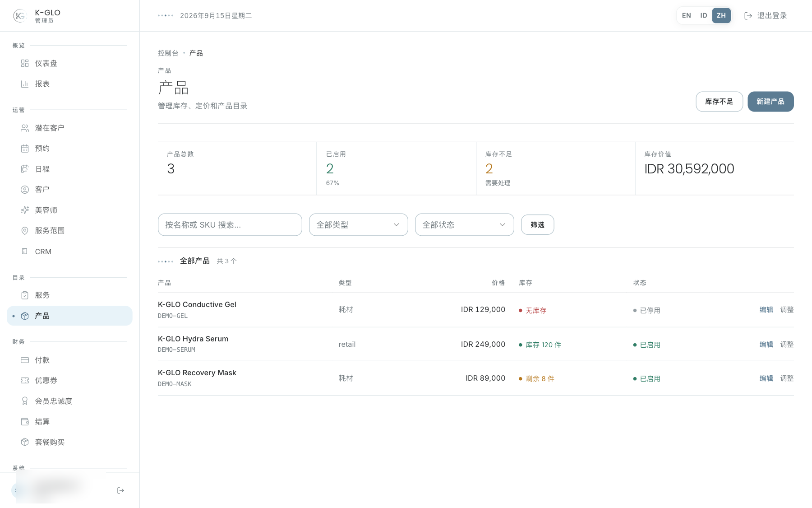Click the 新建产品 button

[770, 102]
